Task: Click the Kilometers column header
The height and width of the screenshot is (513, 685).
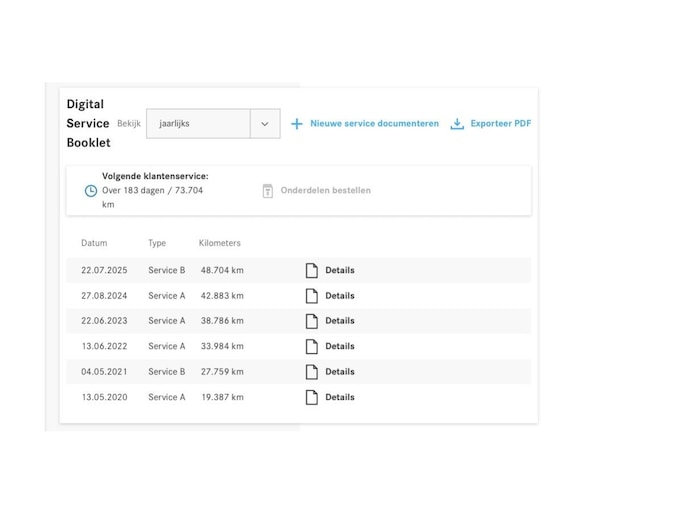Action: pyautogui.click(x=220, y=243)
